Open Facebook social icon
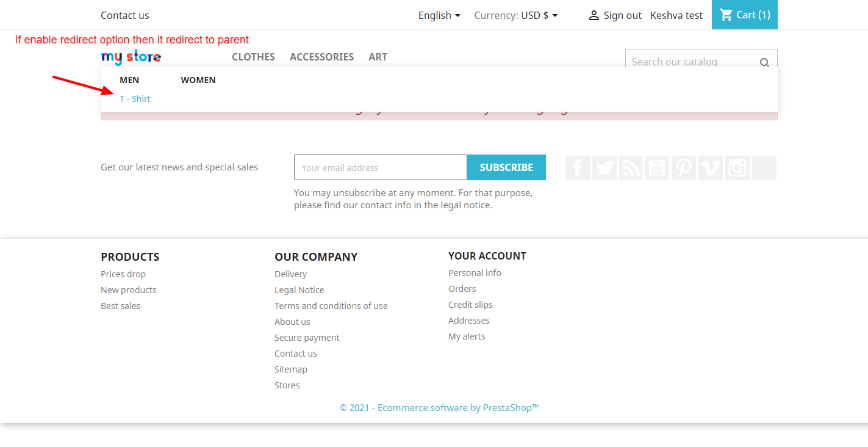 pyautogui.click(x=578, y=168)
